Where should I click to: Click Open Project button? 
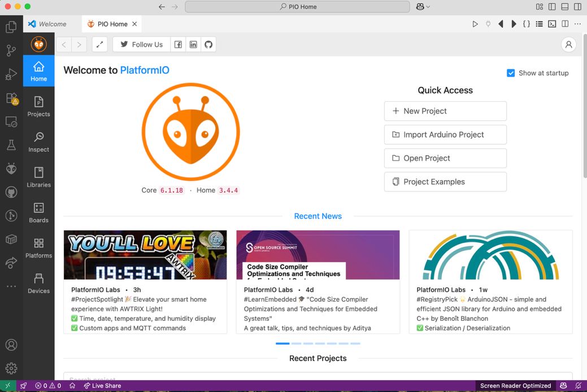(445, 158)
